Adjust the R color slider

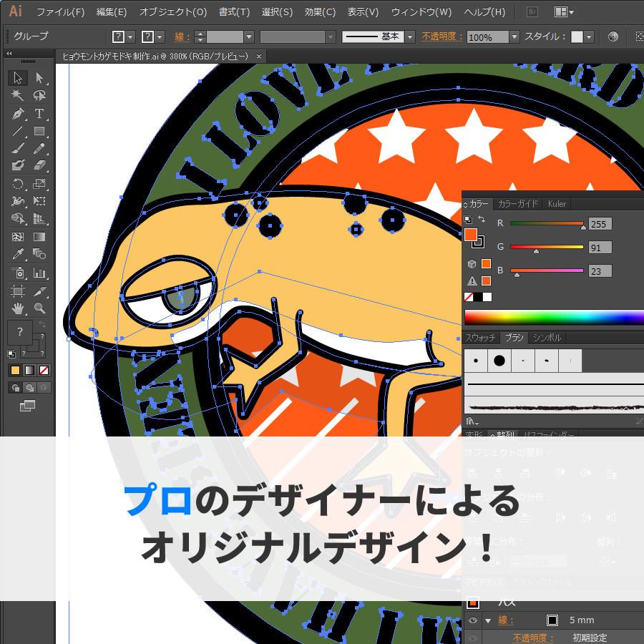click(x=547, y=224)
